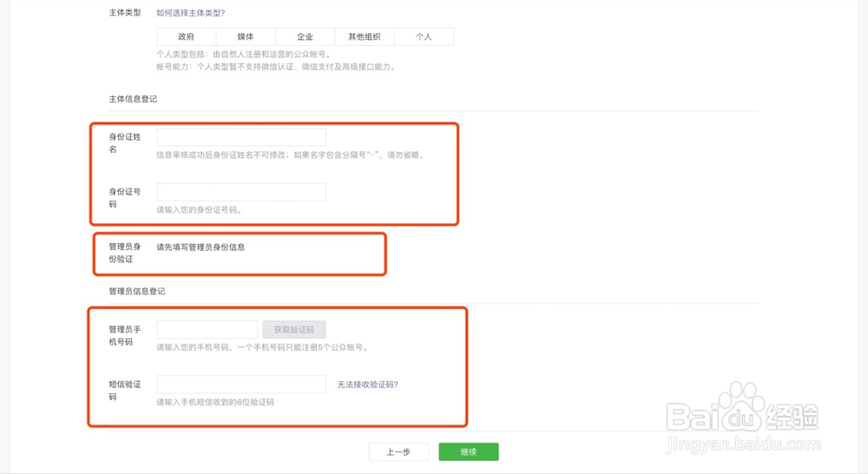Screen dimensions: 868x474
Task: Go back with the 上一步 button
Action: click(398, 451)
